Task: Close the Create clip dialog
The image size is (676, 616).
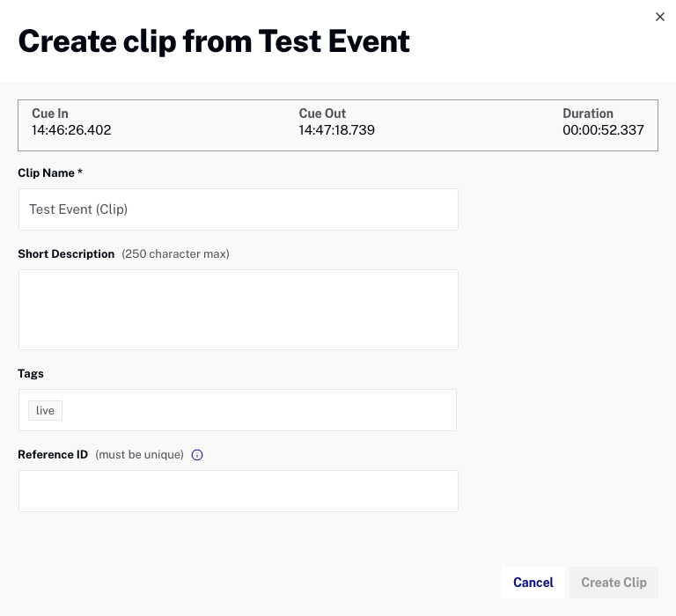Action: [660, 17]
